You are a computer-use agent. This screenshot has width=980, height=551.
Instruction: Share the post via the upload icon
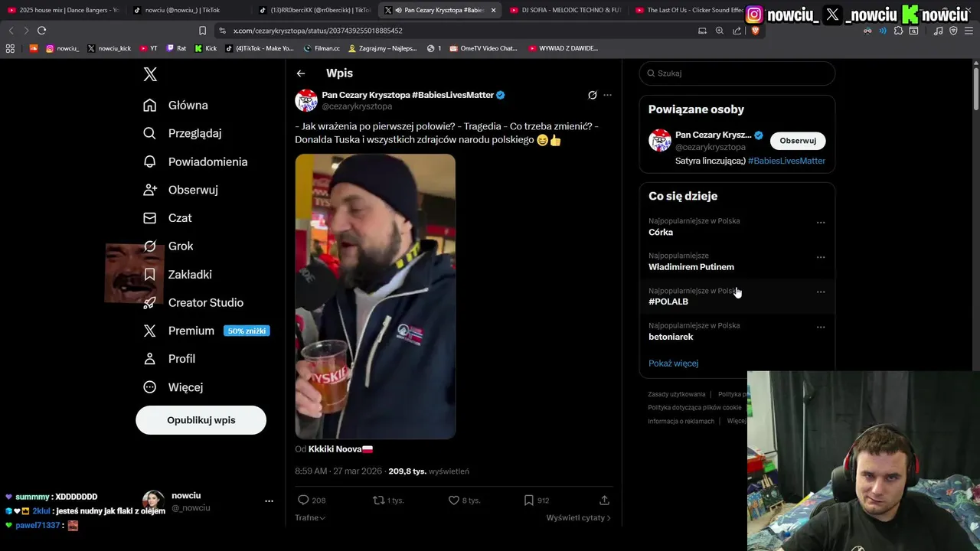[x=604, y=500]
